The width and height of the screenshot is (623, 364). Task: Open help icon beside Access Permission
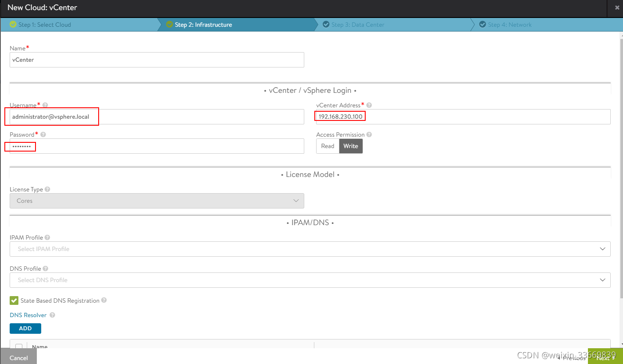[369, 134]
